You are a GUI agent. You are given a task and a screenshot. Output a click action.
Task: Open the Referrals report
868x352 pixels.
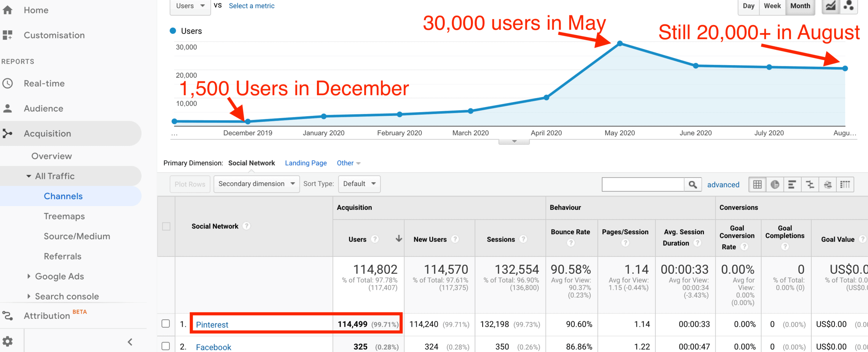(x=62, y=256)
